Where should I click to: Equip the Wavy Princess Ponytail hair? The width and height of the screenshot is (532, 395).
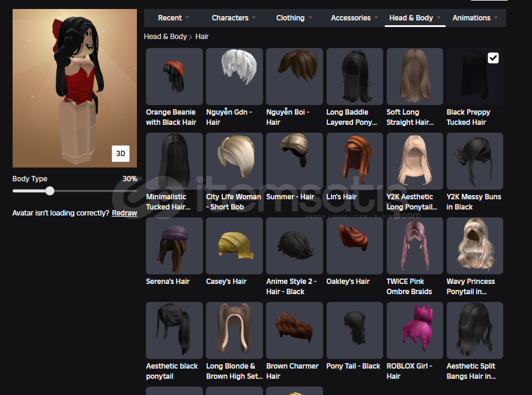tap(474, 246)
